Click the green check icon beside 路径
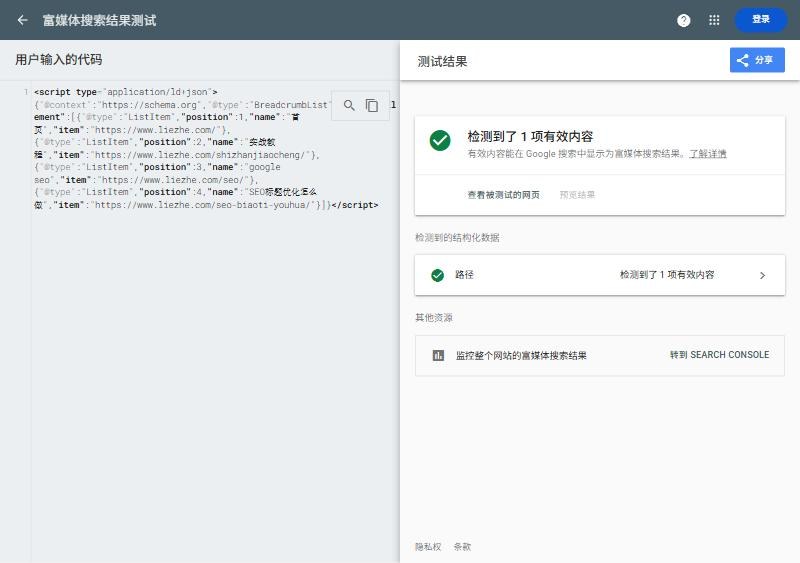The image size is (800, 563). [x=437, y=275]
